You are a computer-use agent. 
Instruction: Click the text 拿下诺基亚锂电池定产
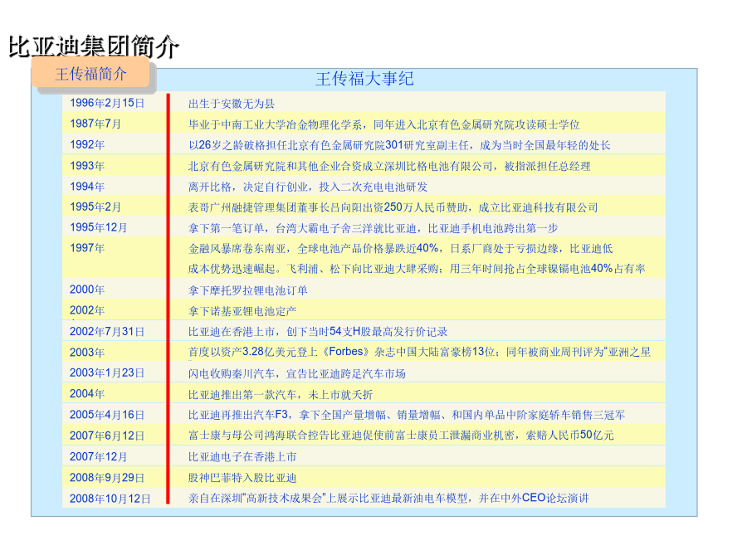coord(242,311)
